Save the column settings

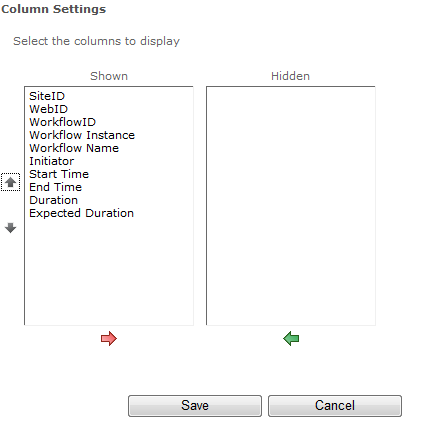[195, 406]
